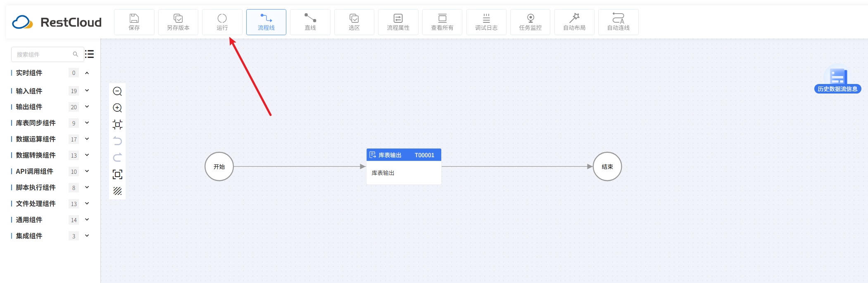Zoom in the canvas with plus magnifier
Screen dimensions: 868x283
pyautogui.click(x=117, y=108)
